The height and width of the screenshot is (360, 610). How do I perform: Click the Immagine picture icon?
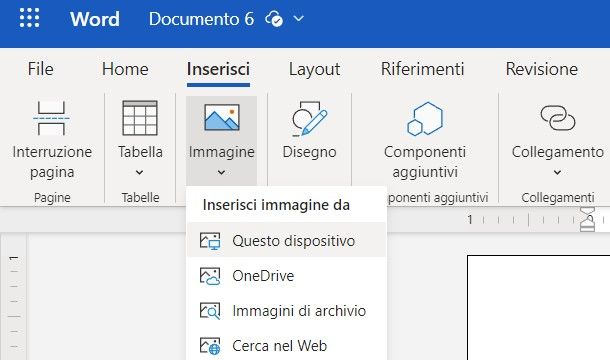click(222, 117)
